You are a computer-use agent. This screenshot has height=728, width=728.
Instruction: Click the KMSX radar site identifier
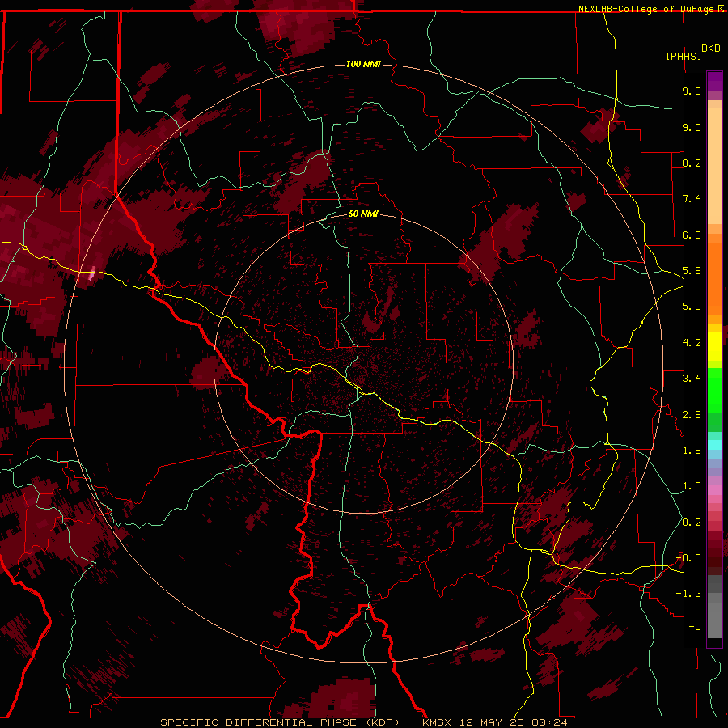[437, 722]
